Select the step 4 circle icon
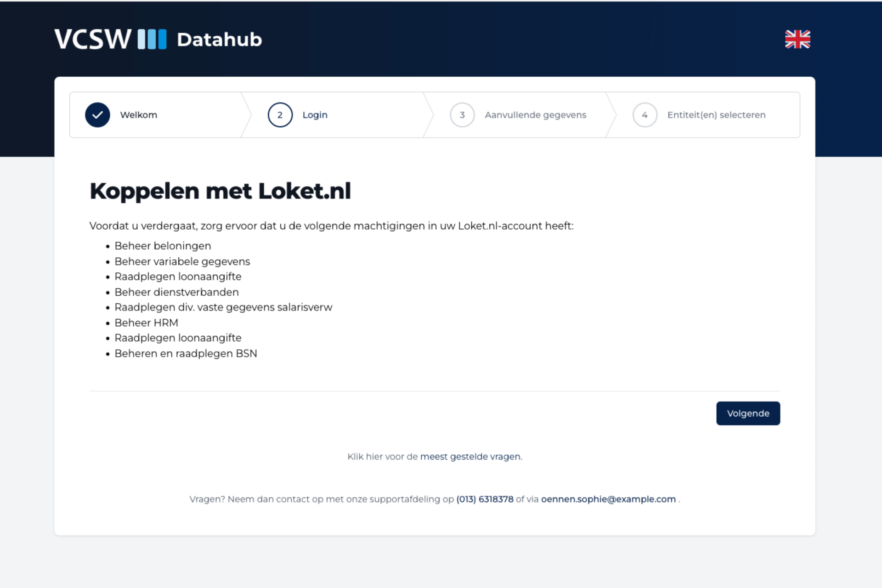The width and height of the screenshot is (882, 588). 645,115
